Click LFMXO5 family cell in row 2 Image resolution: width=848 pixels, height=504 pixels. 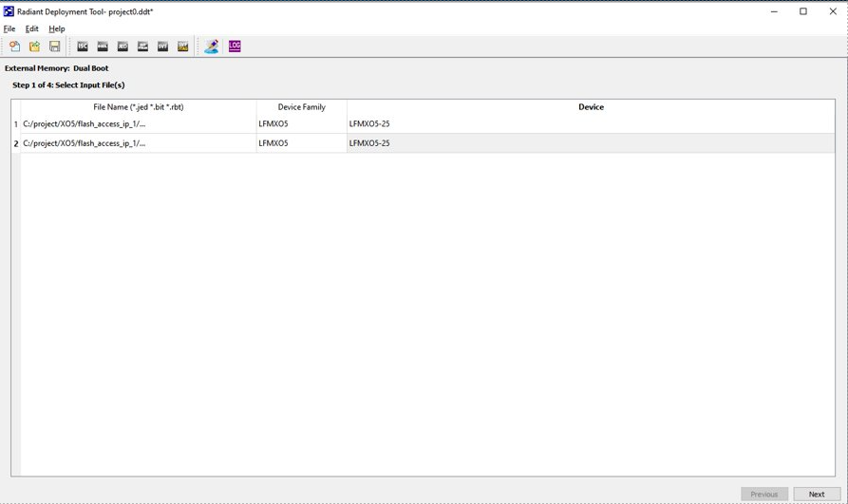click(302, 143)
